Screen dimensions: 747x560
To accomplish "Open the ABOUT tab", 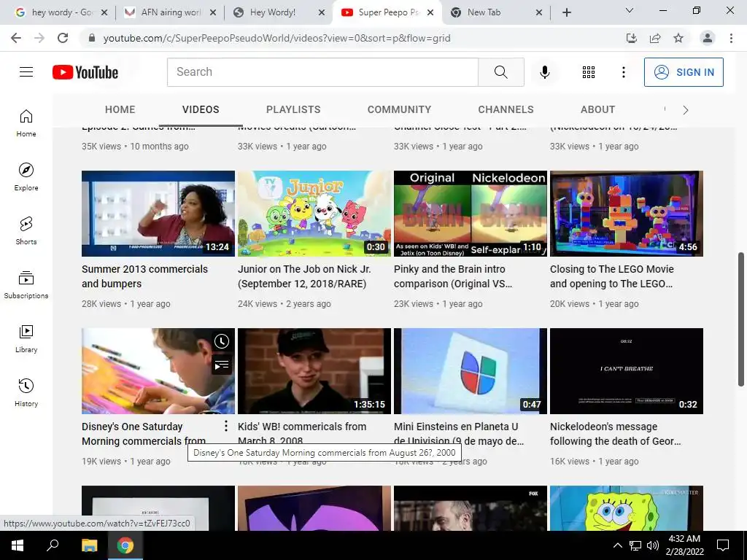I will [598, 109].
